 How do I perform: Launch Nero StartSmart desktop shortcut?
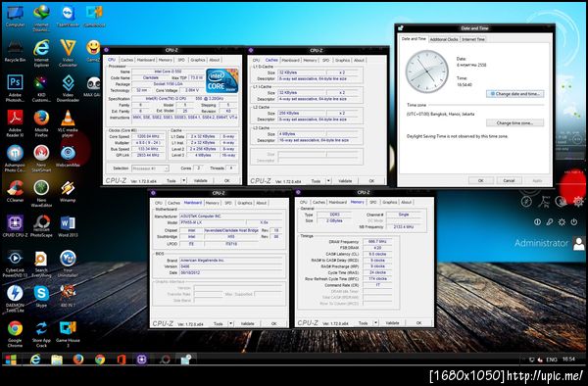(41, 158)
